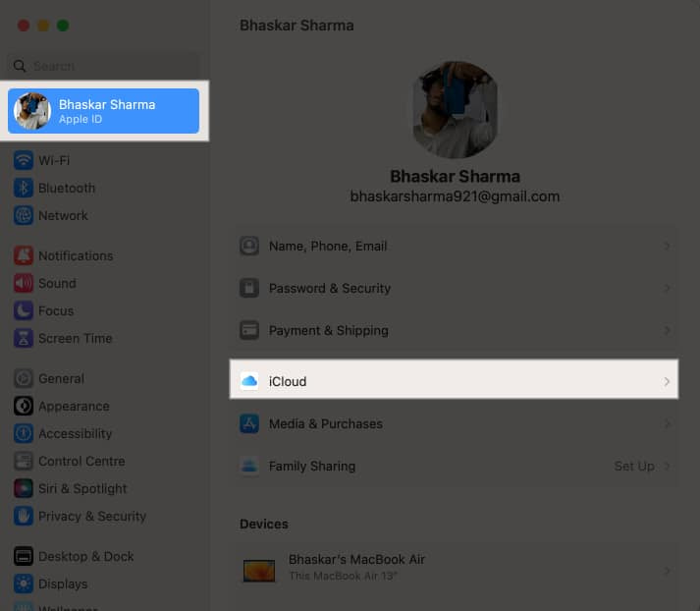Switch to Appearance settings pane
The height and width of the screenshot is (611, 700).
[x=74, y=406]
